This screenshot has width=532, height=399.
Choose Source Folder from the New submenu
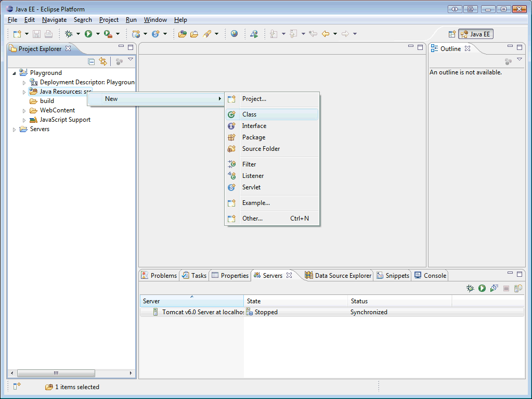pos(272,149)
